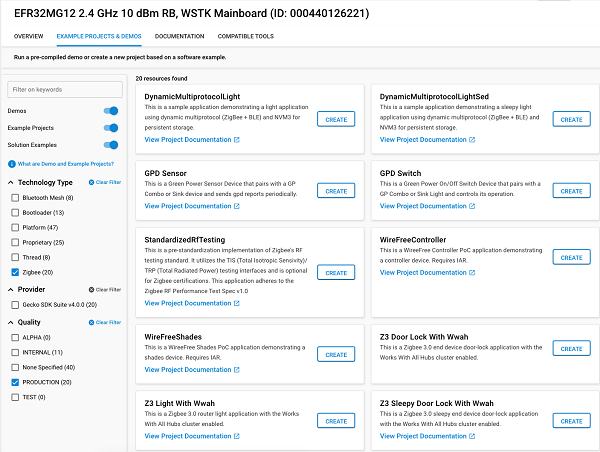
Task: Click external link icon for DynamicMultiprotocolLight documentation
Action: (x=237, y=140)
